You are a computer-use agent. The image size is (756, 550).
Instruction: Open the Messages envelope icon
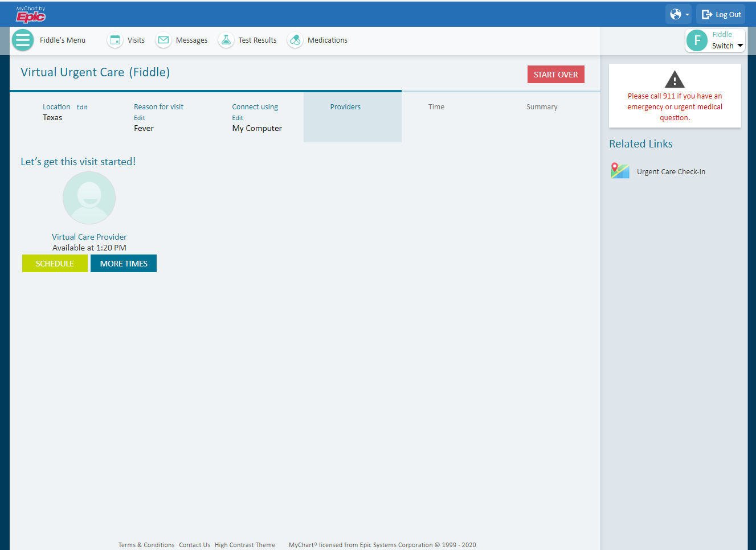pos(164,40)
